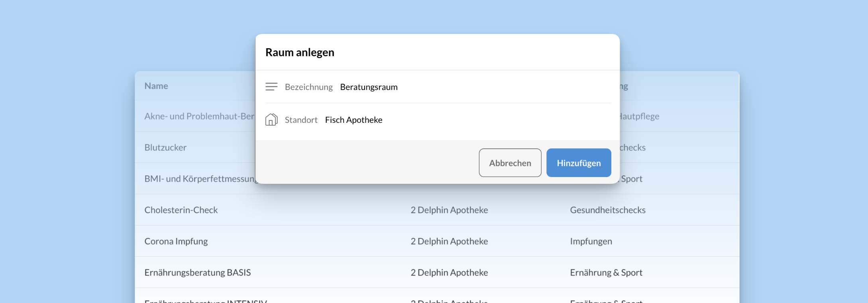Screen dimensions: 868x303
Task: Click Akne- und Problemhaut row name
Action: (x=199, y=116)
